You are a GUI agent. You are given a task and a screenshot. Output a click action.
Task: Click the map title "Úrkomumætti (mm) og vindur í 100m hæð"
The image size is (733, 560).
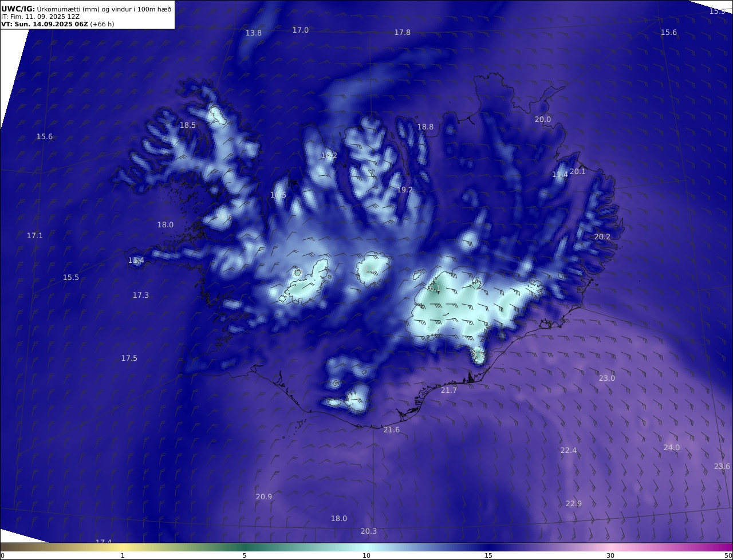(x=104, y=9)
